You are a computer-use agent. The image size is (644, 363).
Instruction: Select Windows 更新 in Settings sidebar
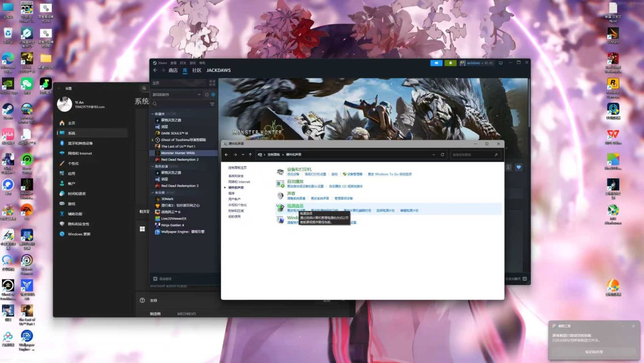point(92,234)
